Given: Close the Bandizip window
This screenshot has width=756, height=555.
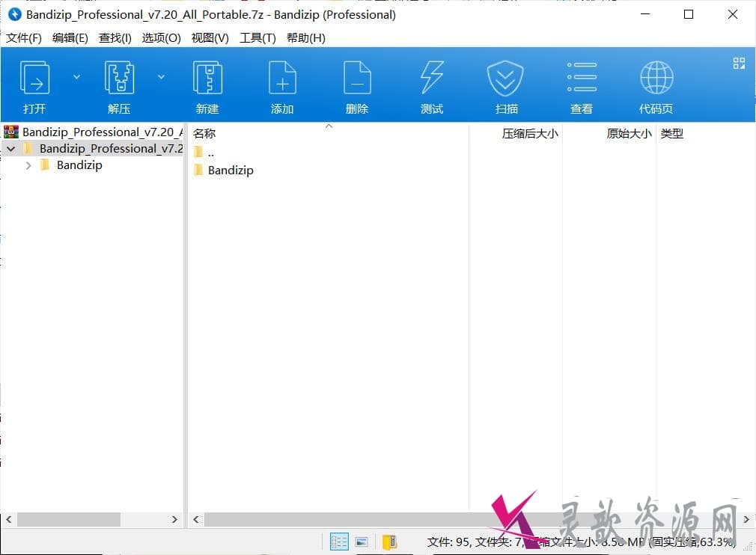Looking at the screenshot, I should [x=732, y=14].
